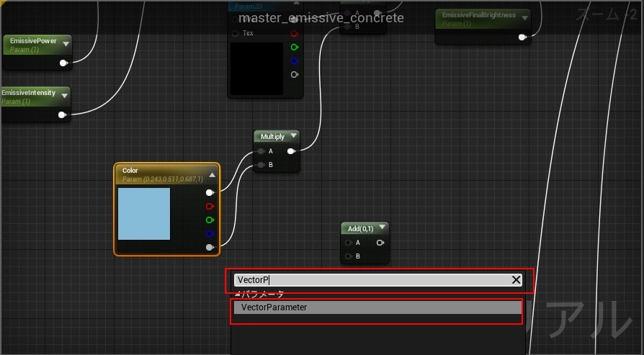Screen dimensions: 644x355
Task: Collapse the パラメータ category in search results
Action: (238, 294)
